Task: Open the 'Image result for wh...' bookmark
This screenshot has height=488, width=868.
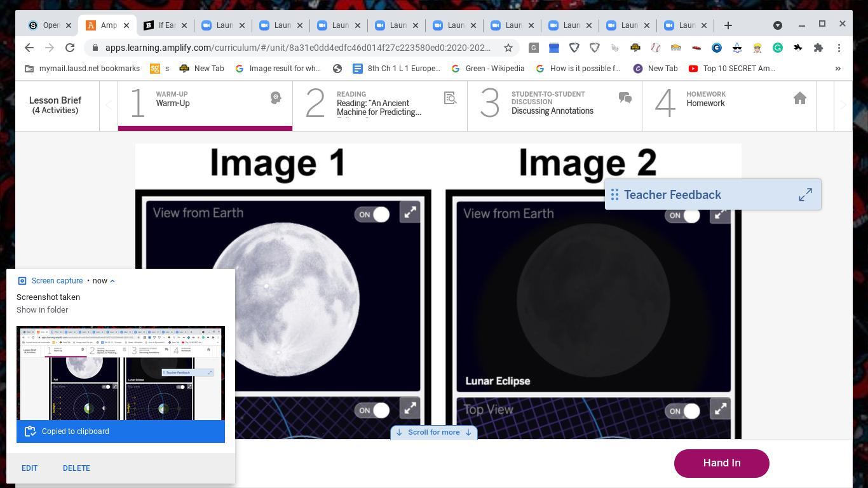Action: [x=278, y=69]
